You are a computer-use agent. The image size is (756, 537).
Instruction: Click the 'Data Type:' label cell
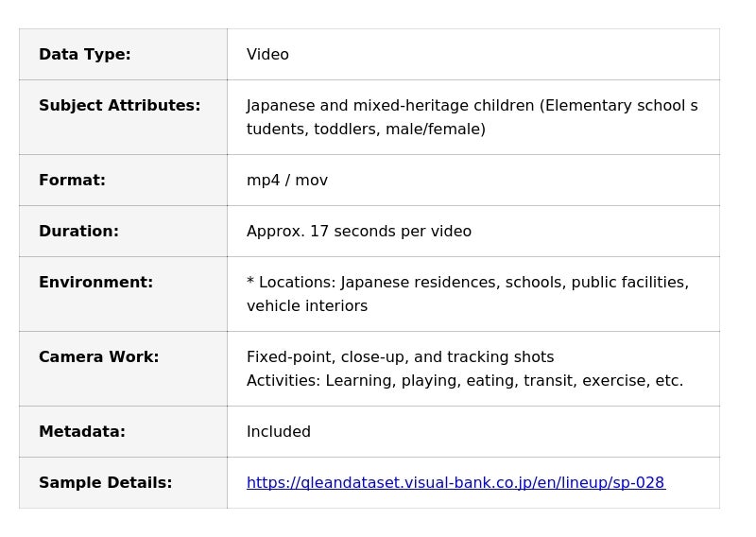click(x=85, y=55)
